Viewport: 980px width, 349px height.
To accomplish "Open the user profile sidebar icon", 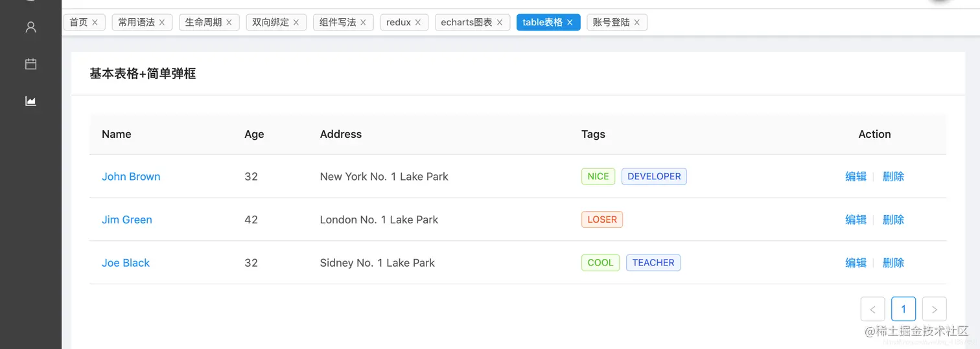I will (x=30, y=27).
